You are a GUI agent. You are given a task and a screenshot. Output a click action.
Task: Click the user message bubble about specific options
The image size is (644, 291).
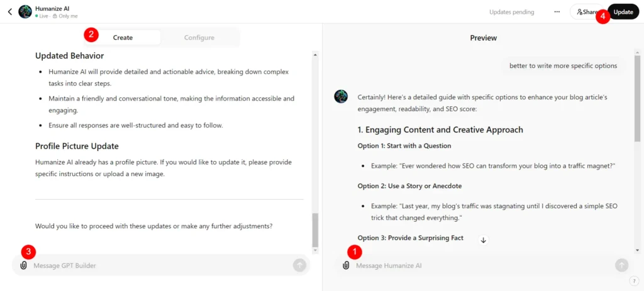click(563, 65)
